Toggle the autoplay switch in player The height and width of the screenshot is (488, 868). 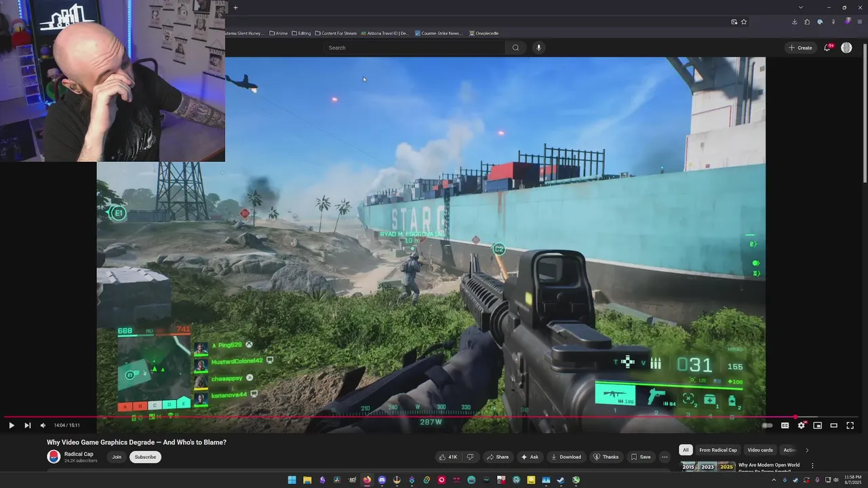[x=767, y=426]
